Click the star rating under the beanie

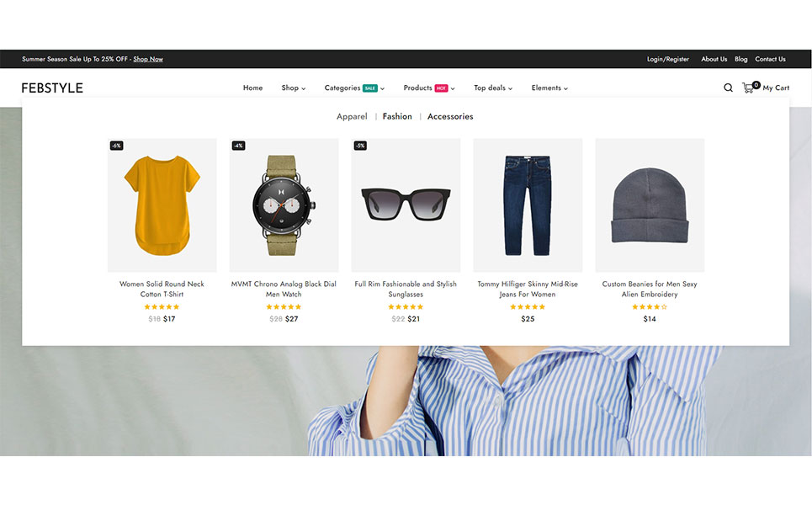click(649, 307)
